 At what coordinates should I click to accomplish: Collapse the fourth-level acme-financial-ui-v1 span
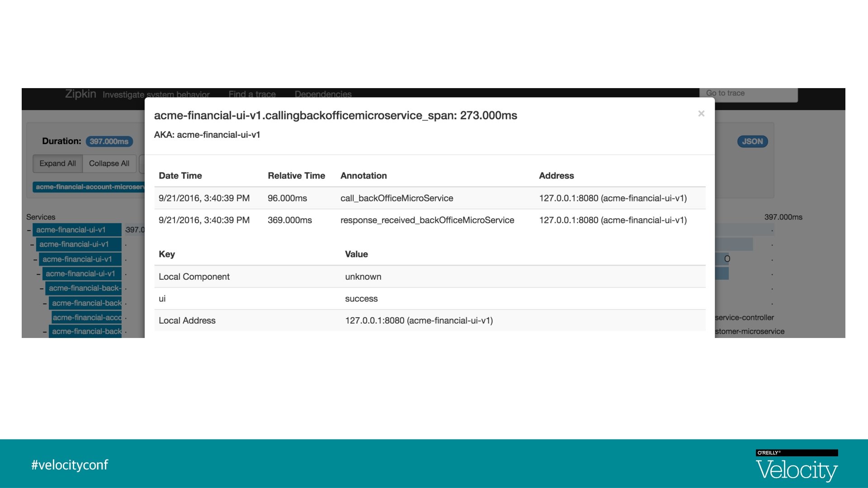coord(38,274)
